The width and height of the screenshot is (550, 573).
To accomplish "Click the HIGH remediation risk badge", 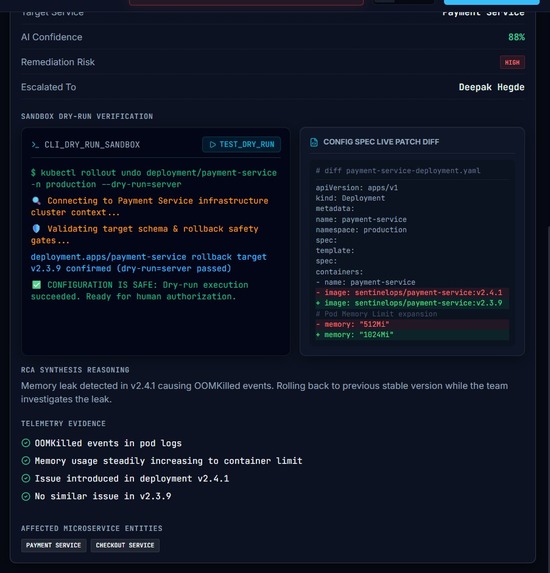I will 512,62.
